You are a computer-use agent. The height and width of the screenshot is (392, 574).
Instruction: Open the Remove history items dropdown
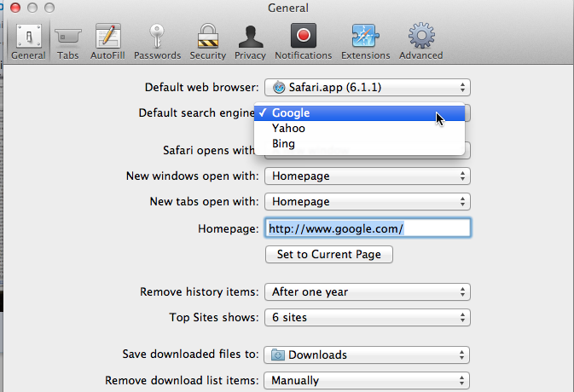pyautogui.click(x=368, y=291)
